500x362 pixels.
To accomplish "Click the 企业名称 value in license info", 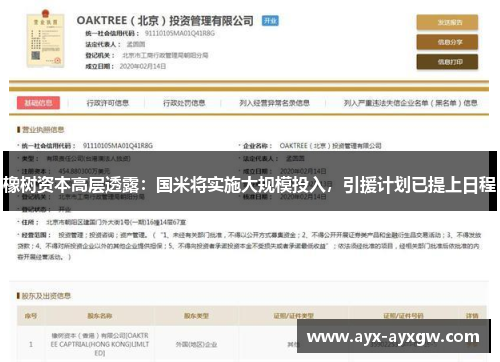I will (330, 146).
